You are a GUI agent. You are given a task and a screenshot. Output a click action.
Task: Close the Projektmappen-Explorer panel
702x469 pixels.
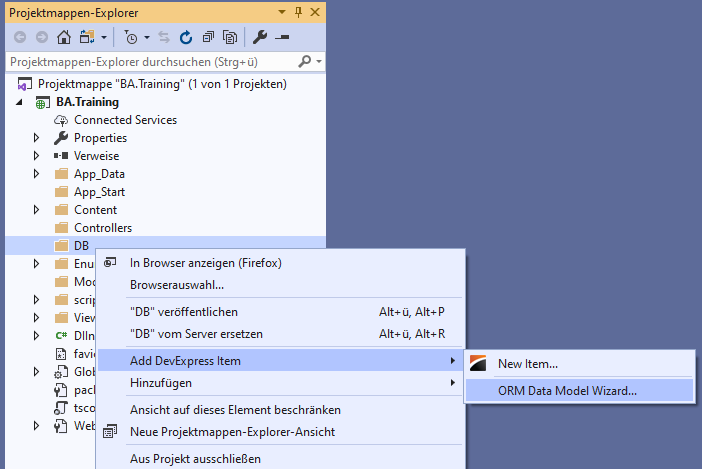pyautogui.click(x=315, y=12)
